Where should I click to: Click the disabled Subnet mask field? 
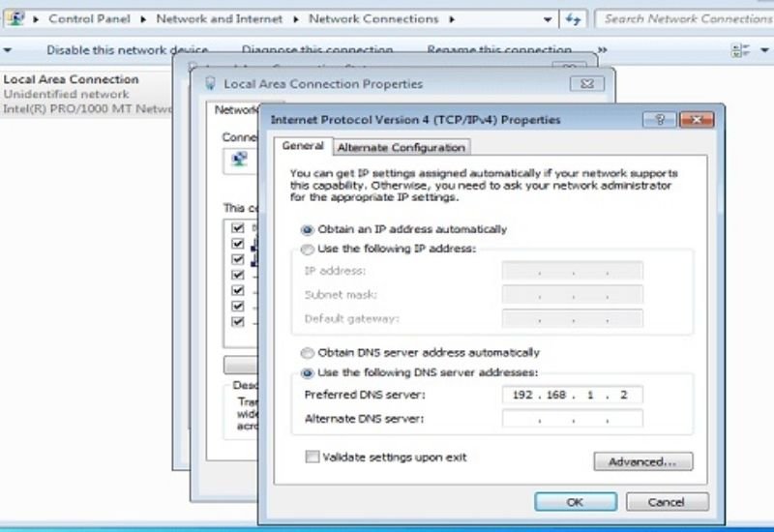pos(573,295)
